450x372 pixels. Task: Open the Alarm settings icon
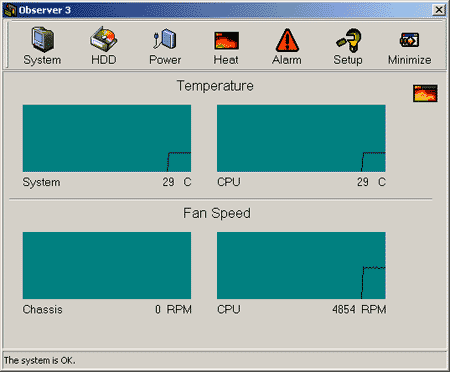(287, 46)
